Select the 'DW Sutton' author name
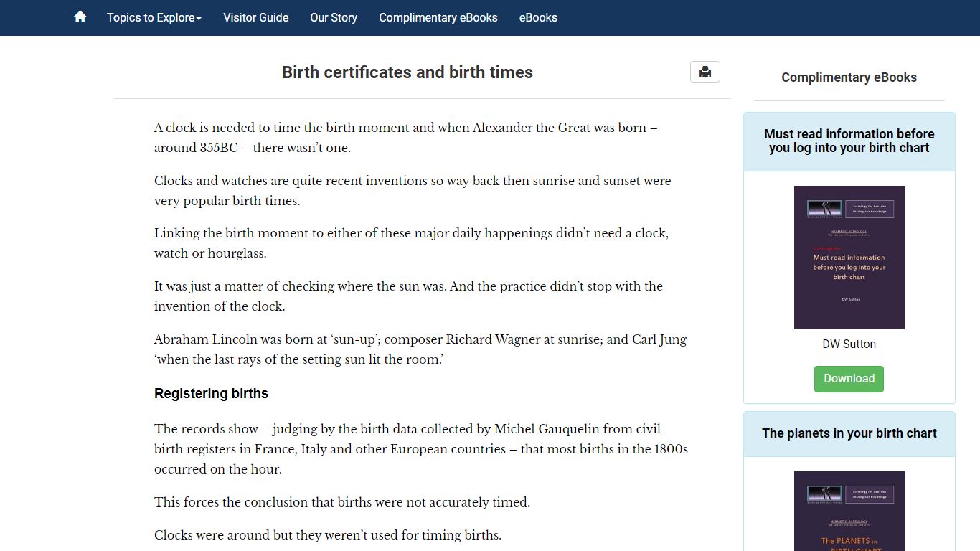The height and width of the screenshot is (551, 980). pyautogui.click(x=849, y=344)
